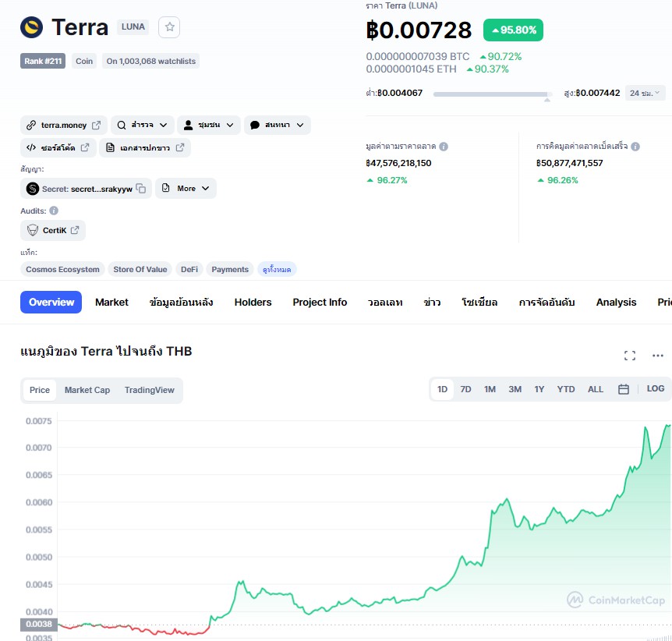Click the CertiK shield icon
The image size is (672, 641).
point(33,230)
